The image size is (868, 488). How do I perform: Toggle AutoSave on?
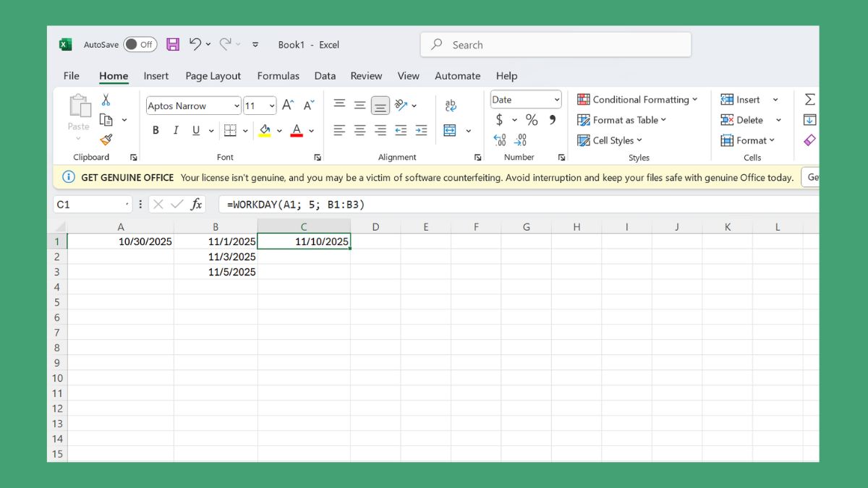click(x=140, y=44)
